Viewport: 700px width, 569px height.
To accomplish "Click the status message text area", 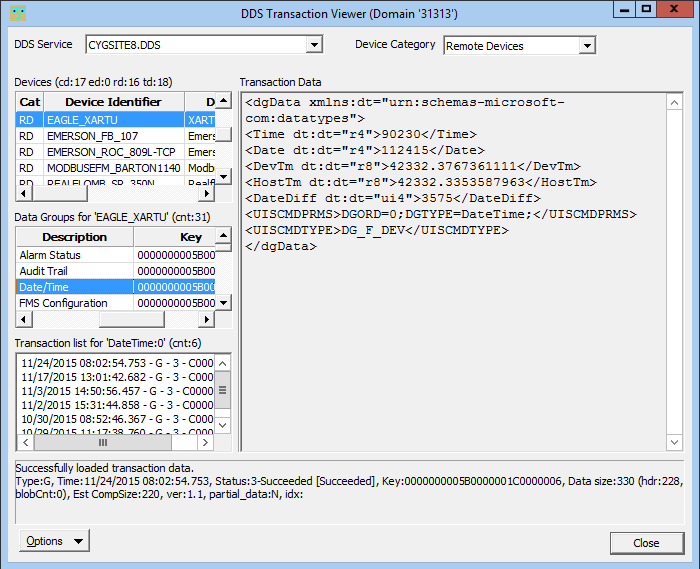I will point(350,492).
